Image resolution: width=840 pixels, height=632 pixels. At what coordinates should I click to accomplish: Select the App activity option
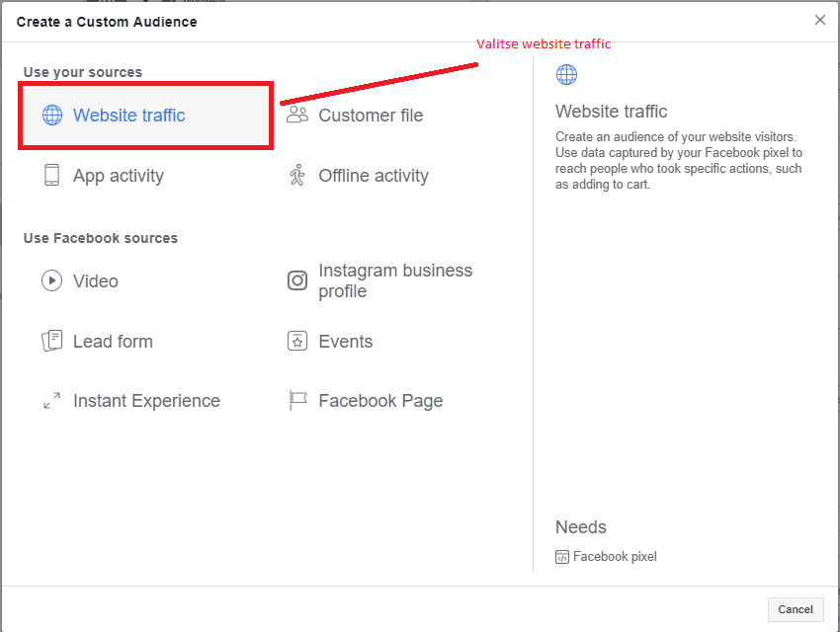[x=119, y=176]
